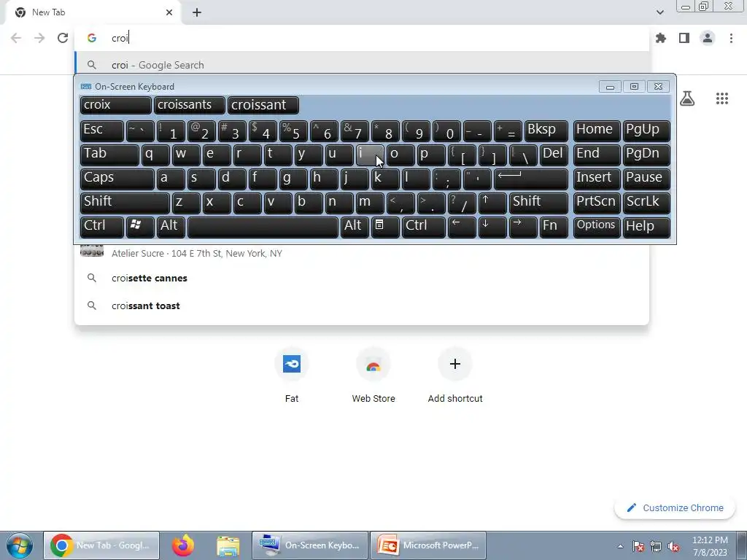The height and width of the screenshot is (560, 747).
Task: Click the PrtScn key
Action: click(597, 203)
